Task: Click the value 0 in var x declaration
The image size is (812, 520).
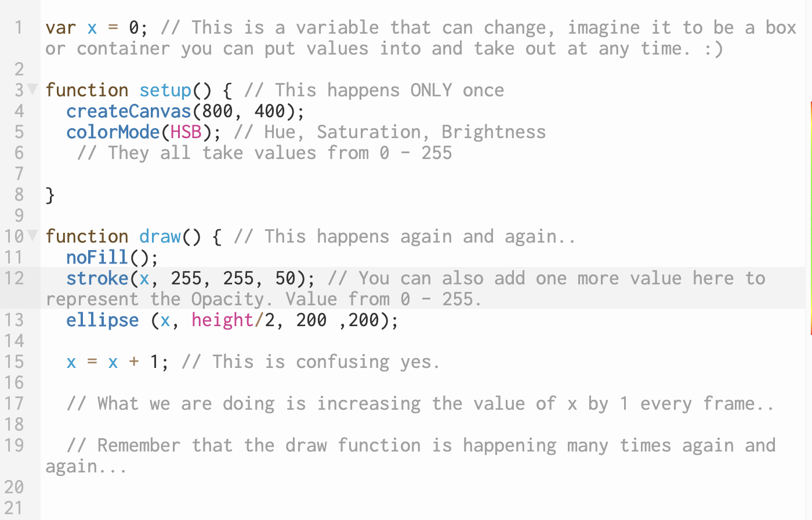Action: click(x=134, y=27)
